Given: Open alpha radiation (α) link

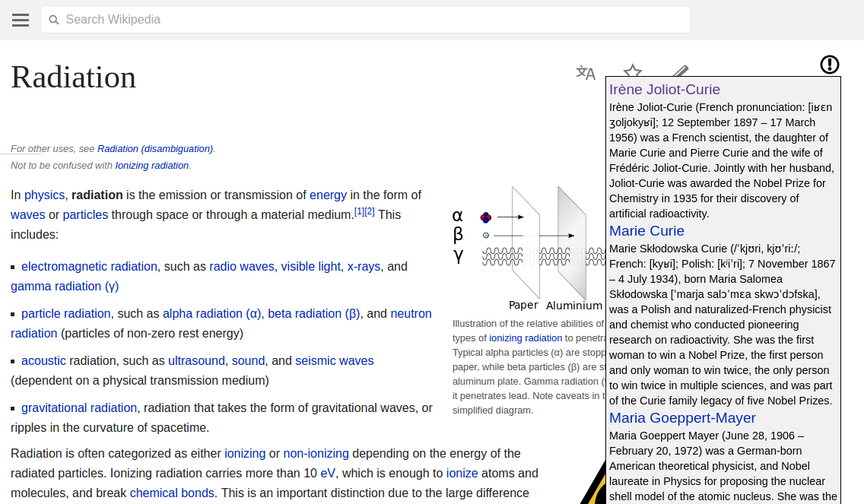Looking at the screenshot, I should coord(211,314).
